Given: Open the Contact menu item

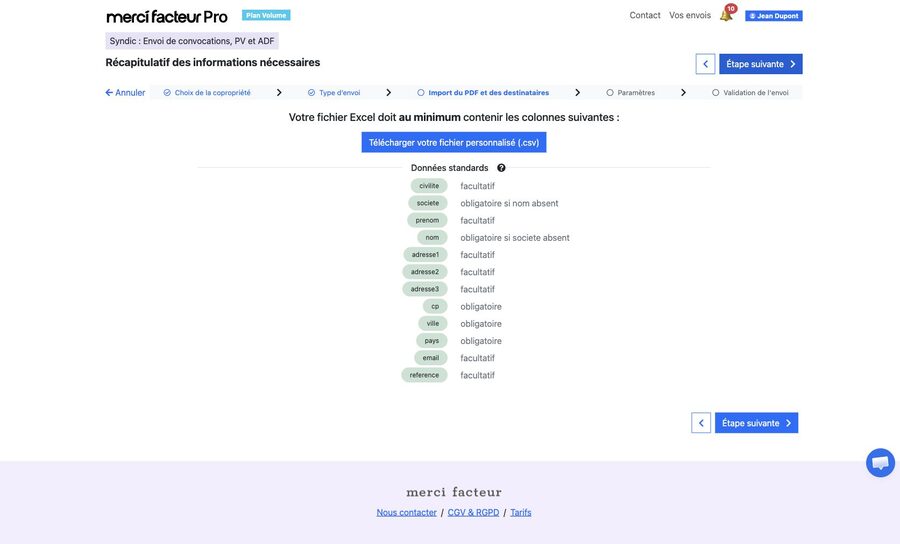Looking at the screenshot, I should (x=645, y=15).
